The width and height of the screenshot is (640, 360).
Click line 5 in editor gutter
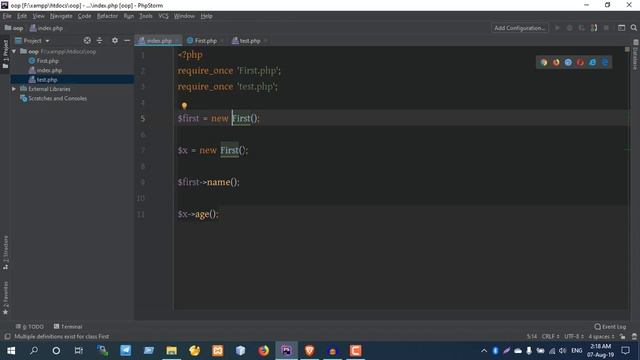pos(142,119)
